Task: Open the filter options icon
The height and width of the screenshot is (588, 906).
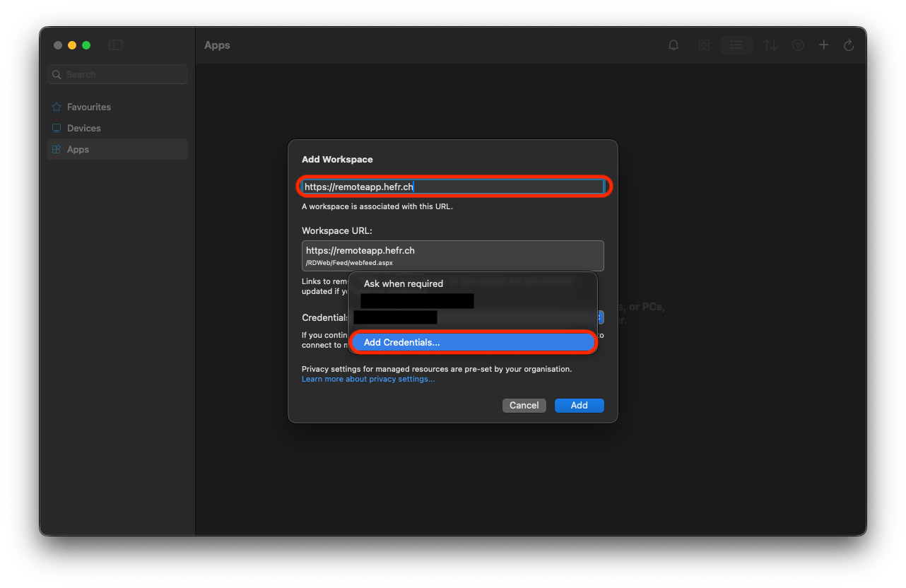Action: (798, 45)
